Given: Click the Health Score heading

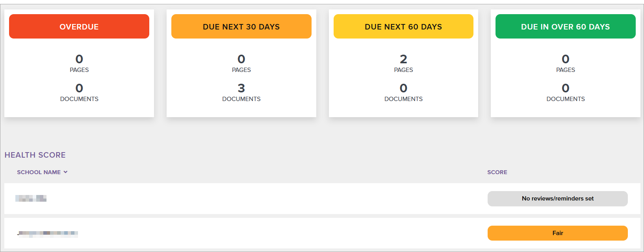Looking at the screenshot, I should click(x=35, y=155).
